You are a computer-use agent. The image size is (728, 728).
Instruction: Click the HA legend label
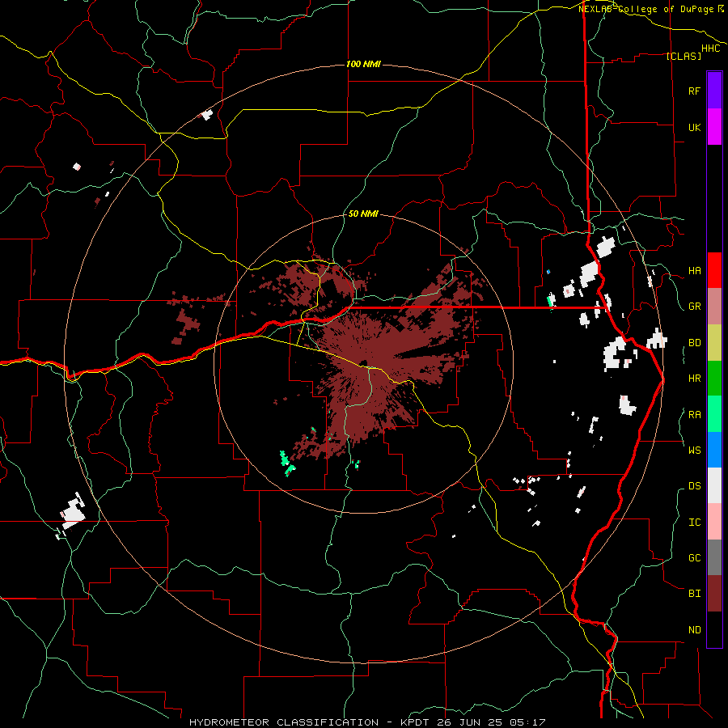tap(694, 271)
